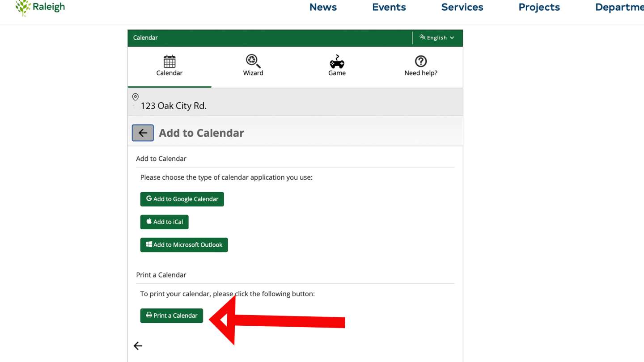Click the Need help? question mark icon
This screenshot has width=644, height=362.
[x=420, y=61]
